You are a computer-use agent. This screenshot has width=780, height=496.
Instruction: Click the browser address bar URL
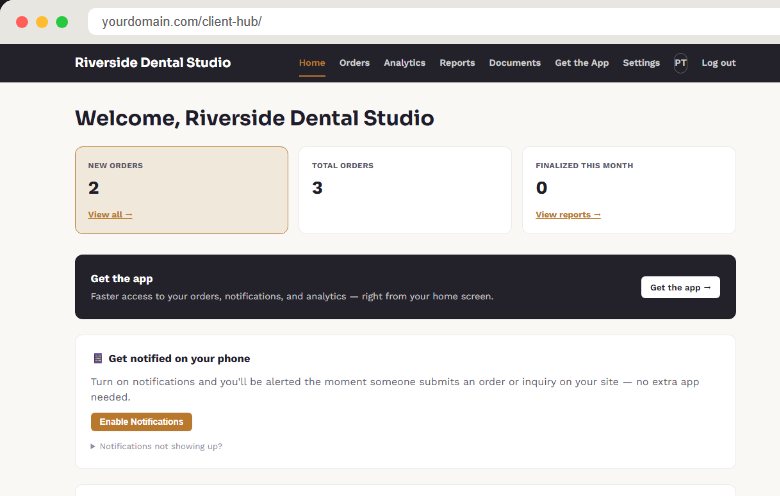(182, 22)
